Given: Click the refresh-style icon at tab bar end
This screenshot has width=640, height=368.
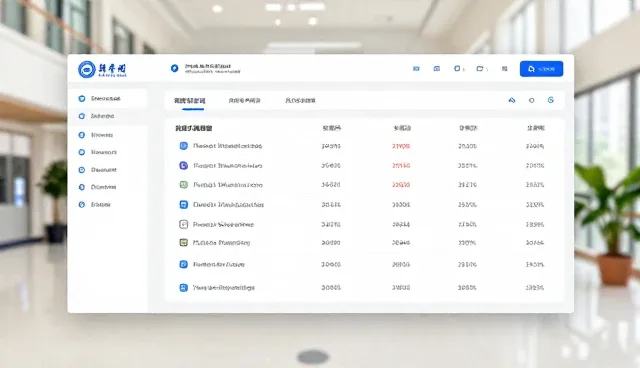Looking at the screenshot, I should point(551,100).
